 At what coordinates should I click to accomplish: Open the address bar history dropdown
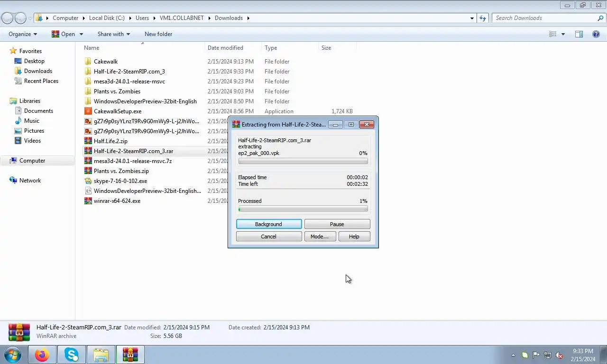pyautogui.click(x=472, y=18)
